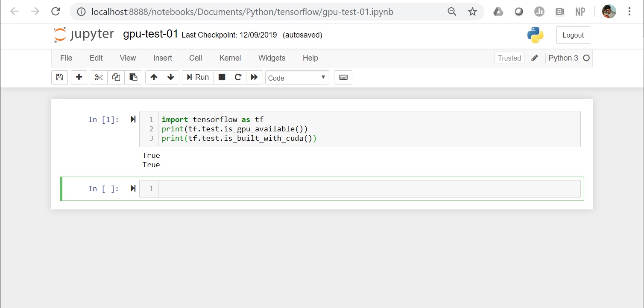Click the notebook title gpu-test-01 to rename

pos(150,34)
